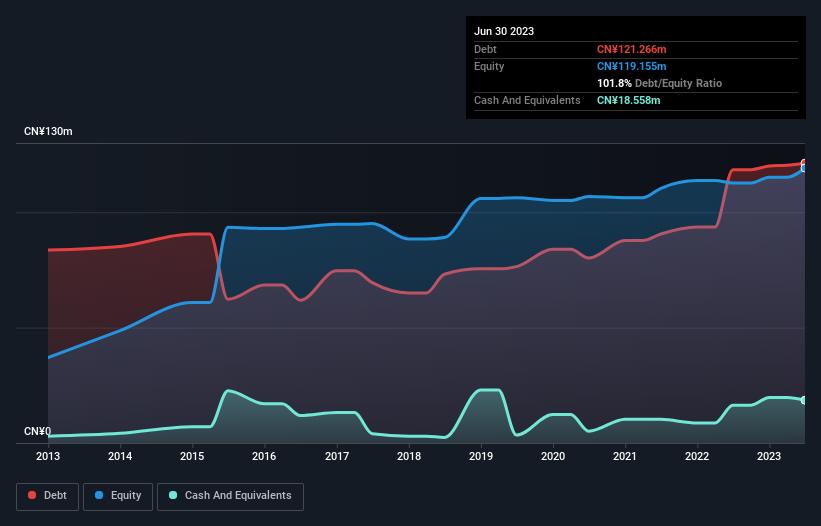Click the 2013 axis label

click(x=48, y=456)
